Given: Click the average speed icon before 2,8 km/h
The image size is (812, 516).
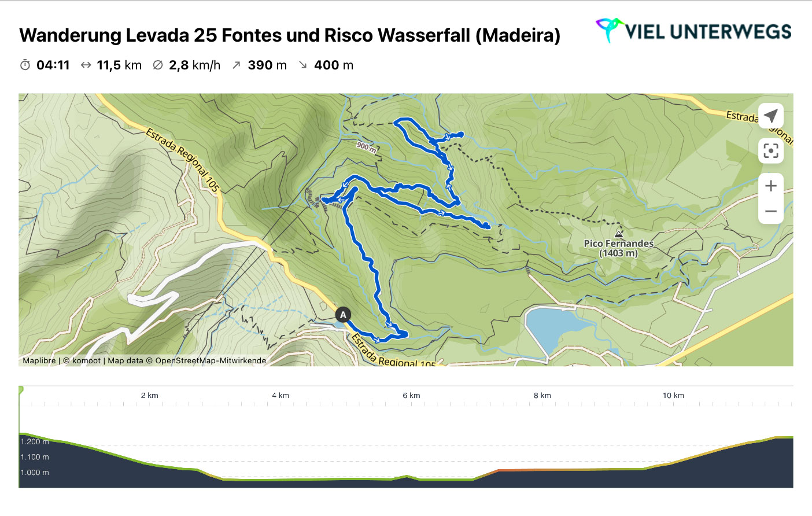Looking at the screenshot, I should [157, 65].
